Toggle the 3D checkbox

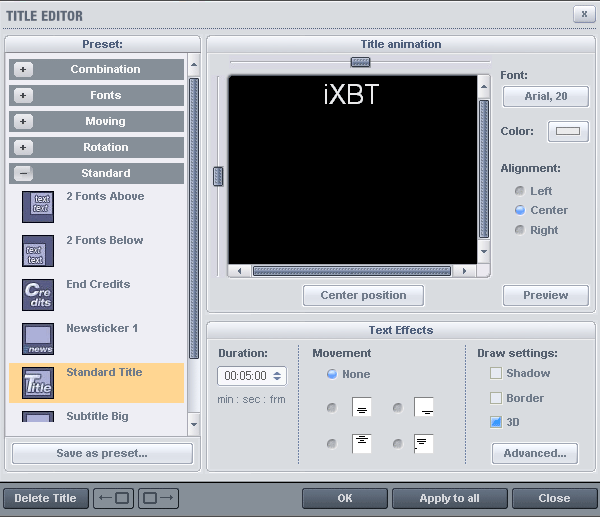point(496,422)
